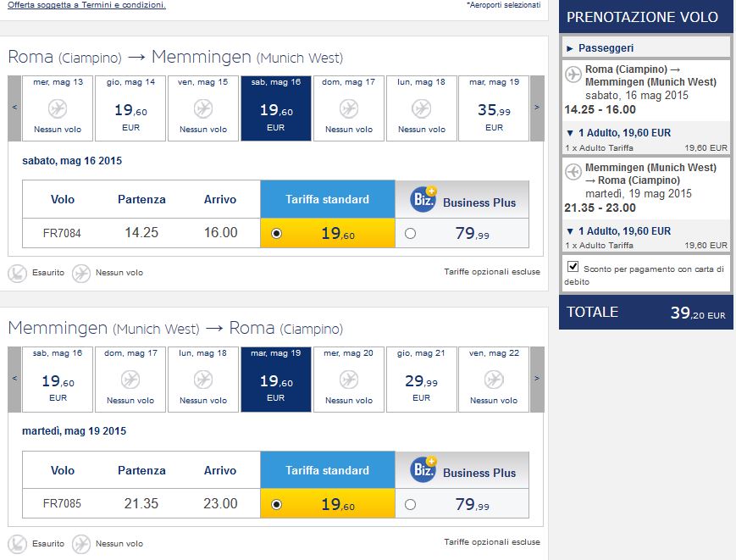736x560 pixels.
Task: Toggle the debit card payment discount checkbox
Action: pyautogui.click(x=573, y=268)
